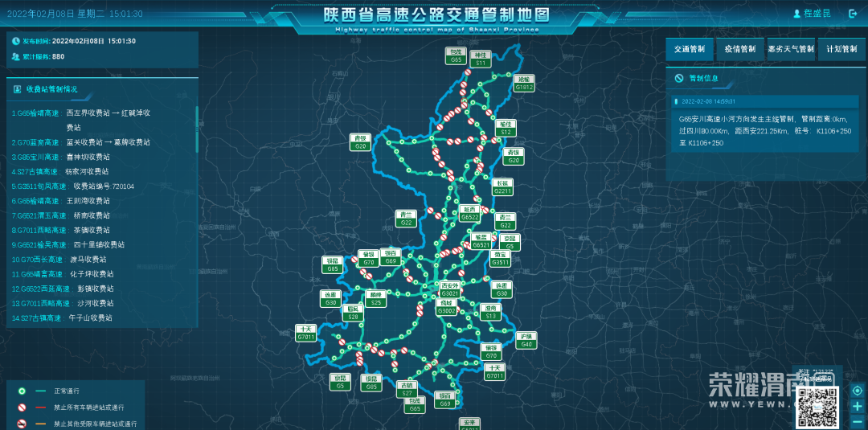Image resolution: width=868 pixels, height=430 pixels.
Task: Select row 12.G6522西延高速 彭镇收费站
Action: 63,289
